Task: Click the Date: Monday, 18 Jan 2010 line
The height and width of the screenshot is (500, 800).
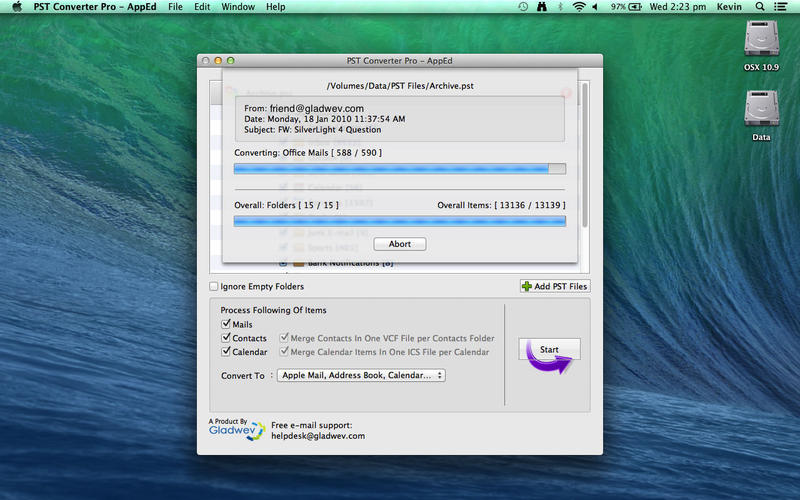Action: coord(324,119)
